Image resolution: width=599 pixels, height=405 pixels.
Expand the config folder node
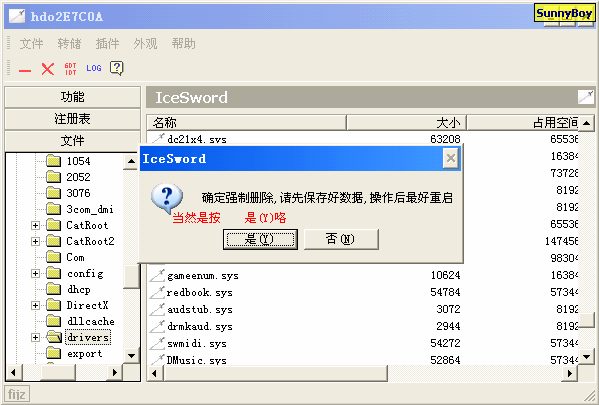coord(35,274)
